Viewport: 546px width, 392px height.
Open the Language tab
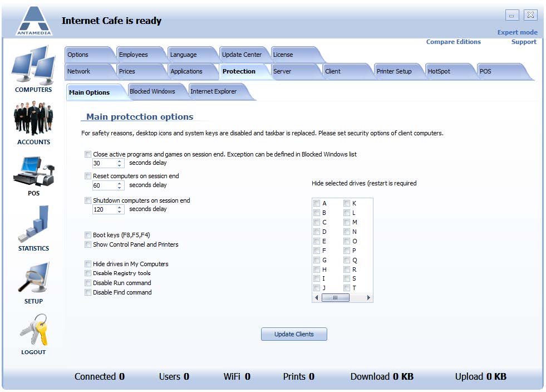(x=192, y=55)
